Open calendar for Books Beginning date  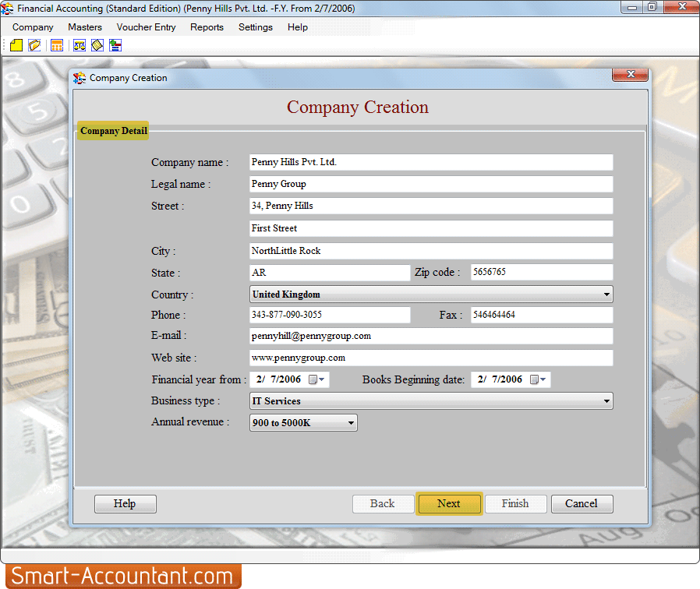[x=538, y=379]
